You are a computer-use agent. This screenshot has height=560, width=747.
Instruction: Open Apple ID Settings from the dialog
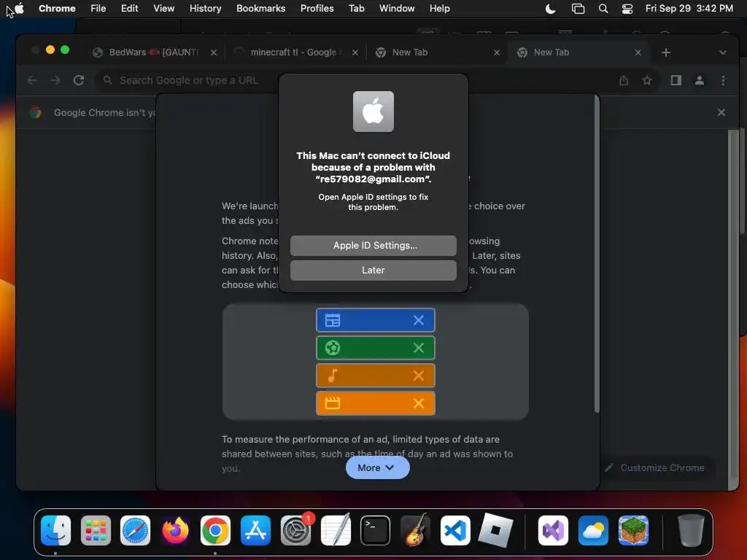coord(373,245)
